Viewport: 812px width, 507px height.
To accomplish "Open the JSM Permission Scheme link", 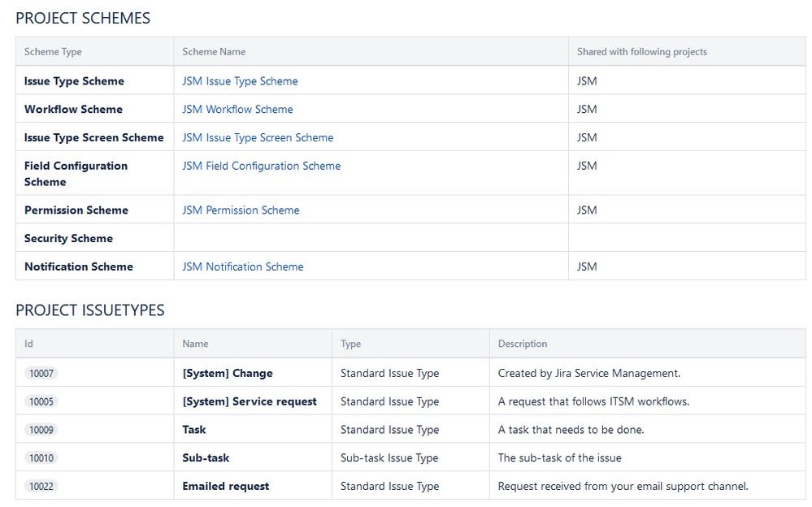I will click(241, 210).
